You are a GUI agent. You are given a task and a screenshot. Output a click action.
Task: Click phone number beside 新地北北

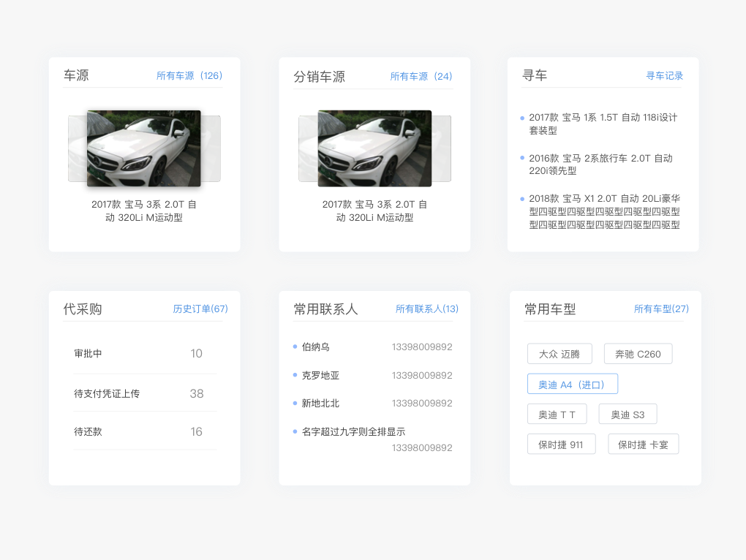click(x=422, y=404)
